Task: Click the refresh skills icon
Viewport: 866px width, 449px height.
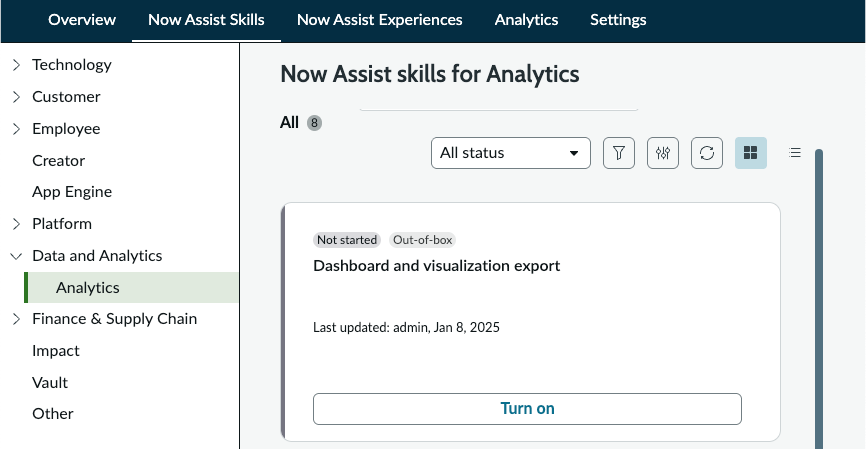Action: click(x=707, y=153)
